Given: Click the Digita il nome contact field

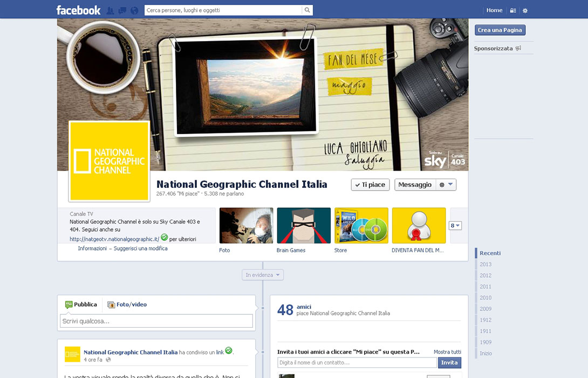Looking at the screenshot, I should point(357,362).
